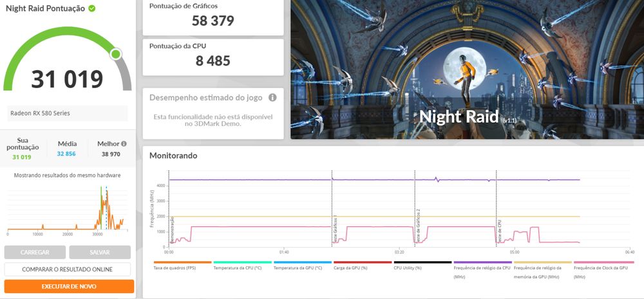Screen dimensions: 644x299
Task: Toggle the Taxa de quadros (FPS) legend swatch
Action: [x=182, y=262]
